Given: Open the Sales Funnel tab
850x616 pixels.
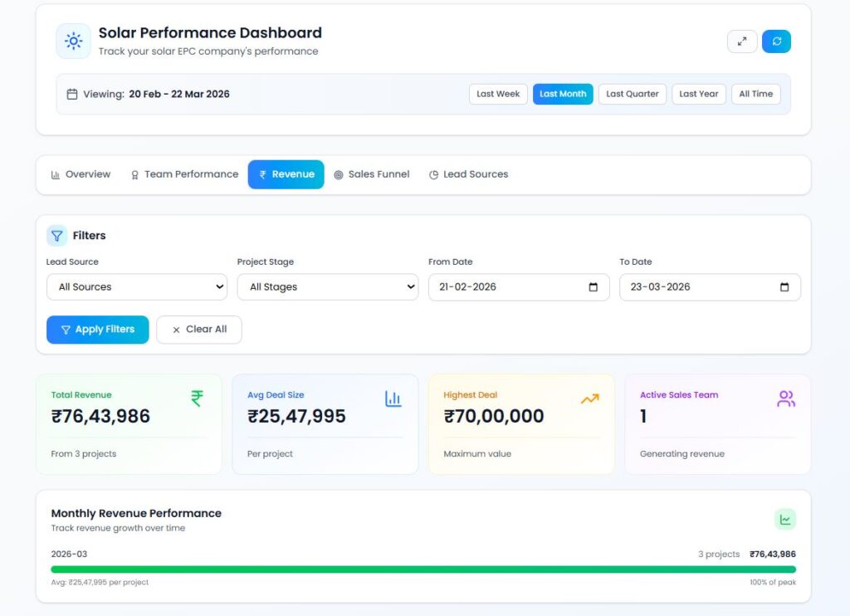Looking at the screenshot, I should coord(372,174).
